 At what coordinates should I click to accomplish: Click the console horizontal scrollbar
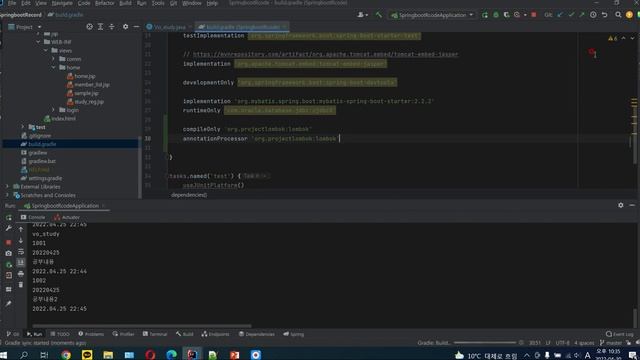click(x=142, y=326)
